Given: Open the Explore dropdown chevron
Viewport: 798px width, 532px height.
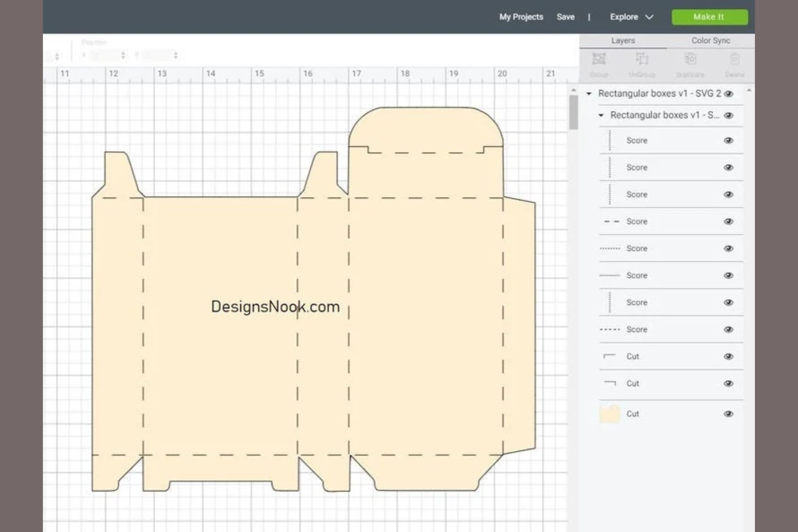Looking at the screenshot, I should 650,17.
